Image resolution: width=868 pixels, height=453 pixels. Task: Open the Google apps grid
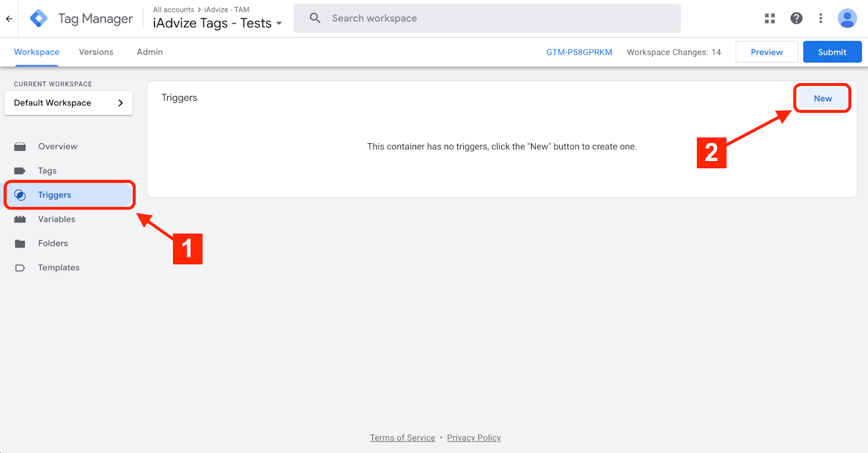click(769, 18)
